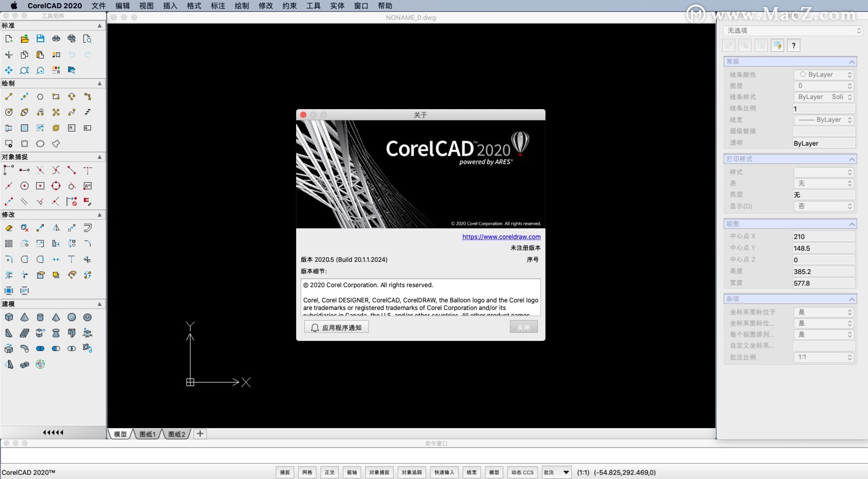Open the 无选项 selection dropdown
The width and height of the screenshot is (868, 479).
pos(793,31)
